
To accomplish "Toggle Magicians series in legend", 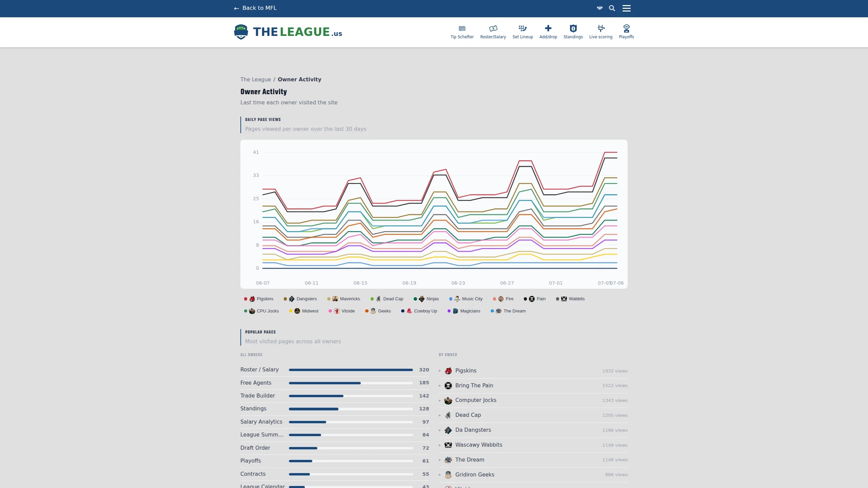I will (x=464, y=311).
